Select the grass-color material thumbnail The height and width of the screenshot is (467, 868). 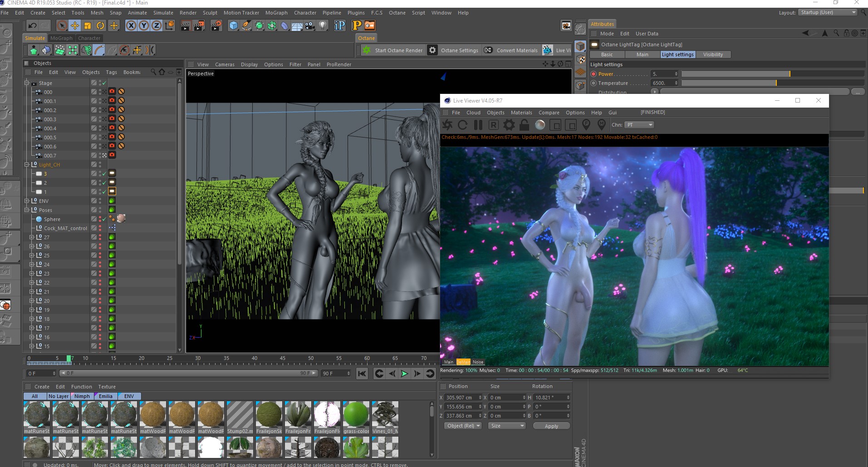(356, 418)
